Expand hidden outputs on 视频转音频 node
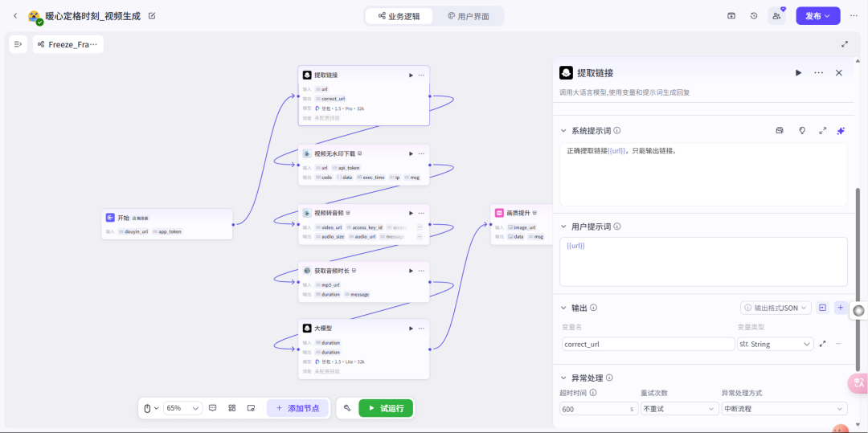Screen dimensions: 868x433 (x=420, y=237)
